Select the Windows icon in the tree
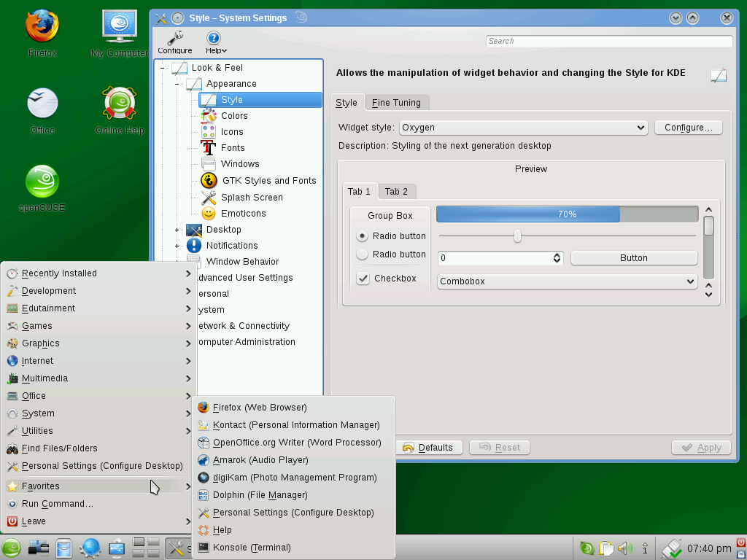 point(209,164)
